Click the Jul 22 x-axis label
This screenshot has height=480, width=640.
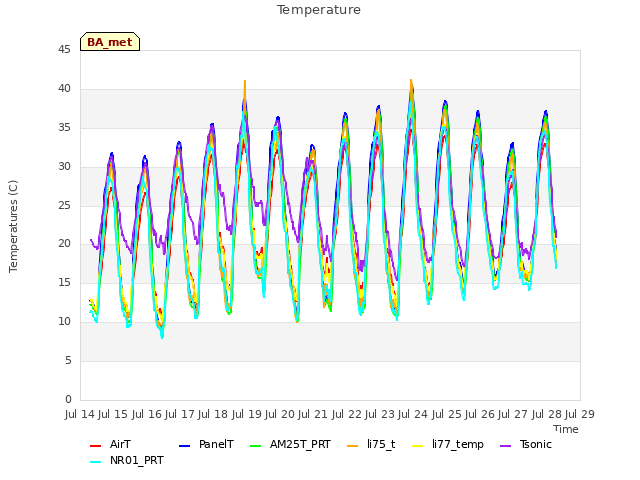pyautogui.click(x=347, y=414)
